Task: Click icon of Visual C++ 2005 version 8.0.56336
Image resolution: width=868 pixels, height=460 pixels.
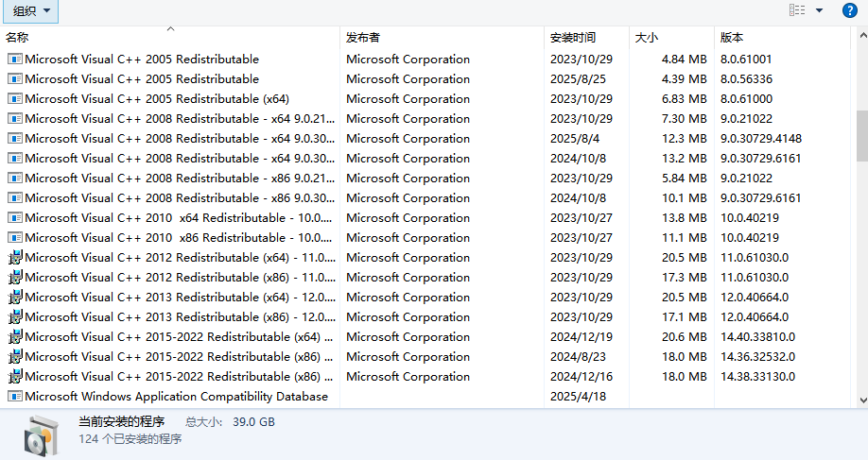Action: [15, 79]
